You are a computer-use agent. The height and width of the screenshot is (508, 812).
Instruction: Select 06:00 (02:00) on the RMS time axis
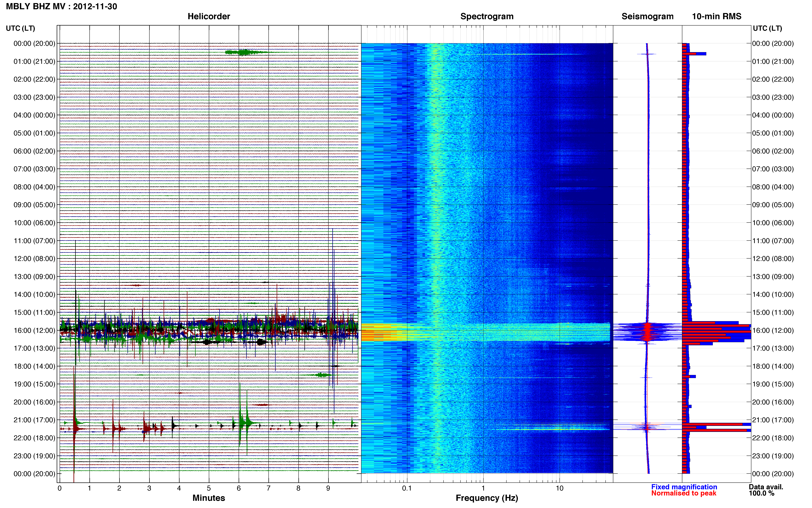tap(773, 151)
